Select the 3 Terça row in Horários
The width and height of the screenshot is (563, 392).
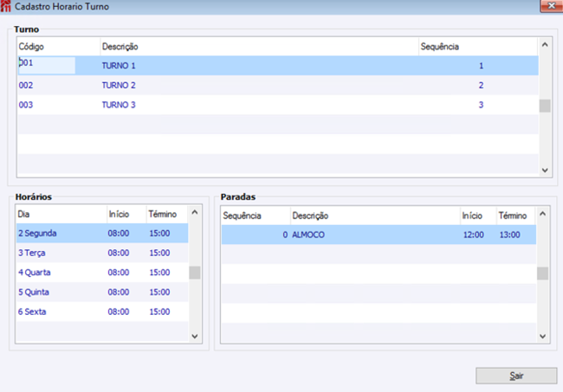coord(102,253)
